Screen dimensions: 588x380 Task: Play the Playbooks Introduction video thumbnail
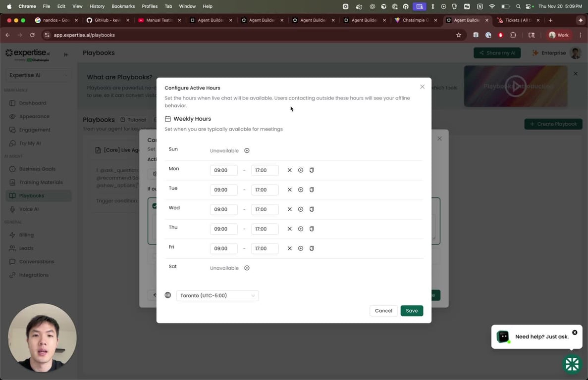click(x=516, y=86)
